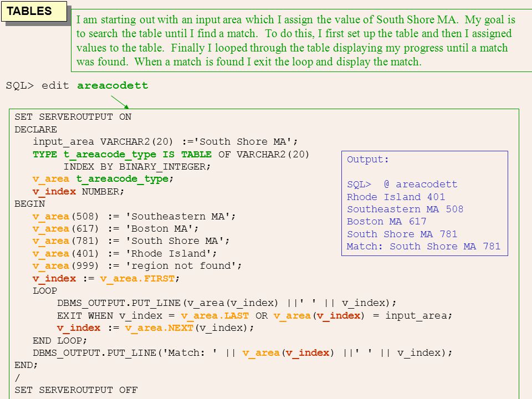Screen dimensions: 532x399
Task: Click the 'v_index := v_area.FIRST;' line
Action: click(x=106, y=279)
